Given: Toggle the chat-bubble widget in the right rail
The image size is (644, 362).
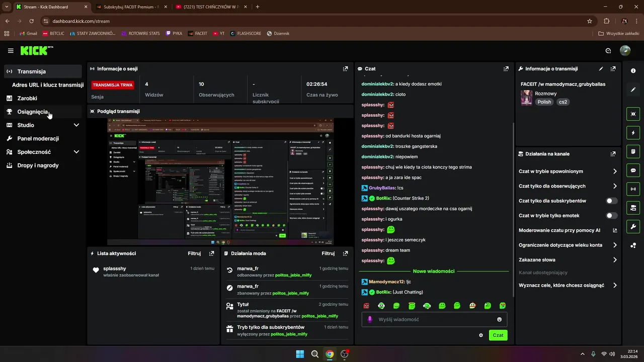Looking at the screenshot, I should tap(633, 170).
